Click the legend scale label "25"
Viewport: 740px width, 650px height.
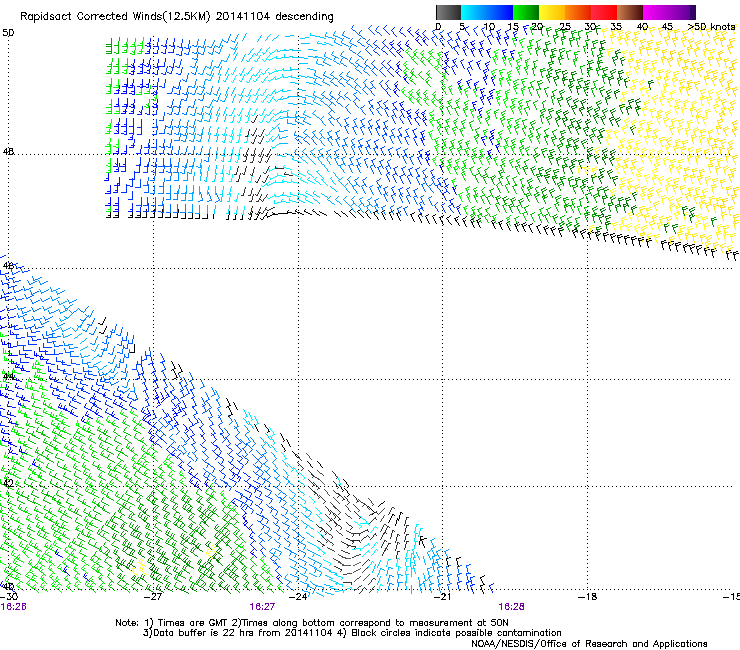pyautogui.click(x=565, y=27)
